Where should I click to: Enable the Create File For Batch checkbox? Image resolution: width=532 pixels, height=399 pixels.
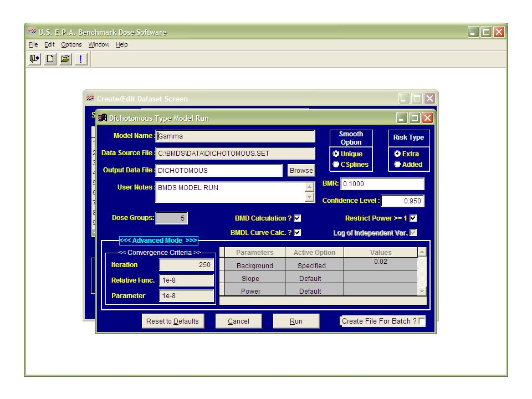pos(422,321)
